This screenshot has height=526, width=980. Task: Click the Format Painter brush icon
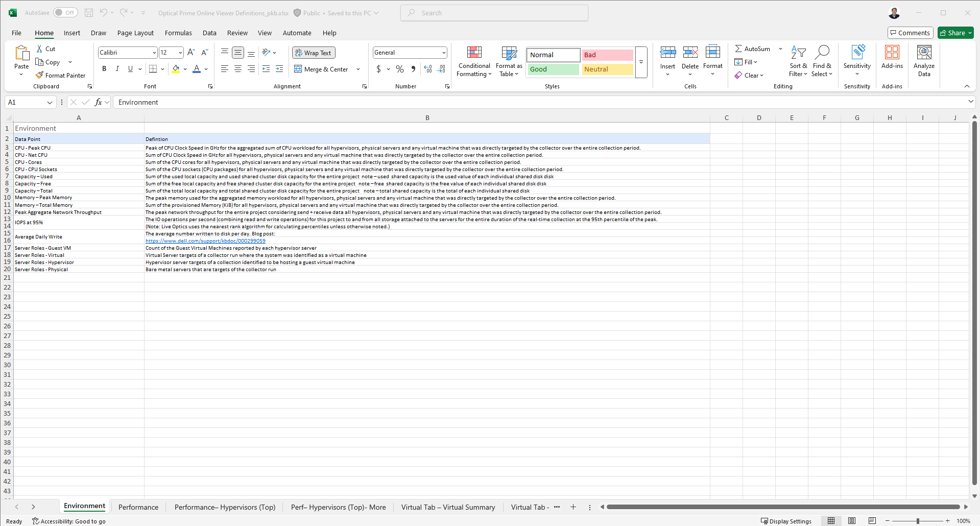[39, 75]
